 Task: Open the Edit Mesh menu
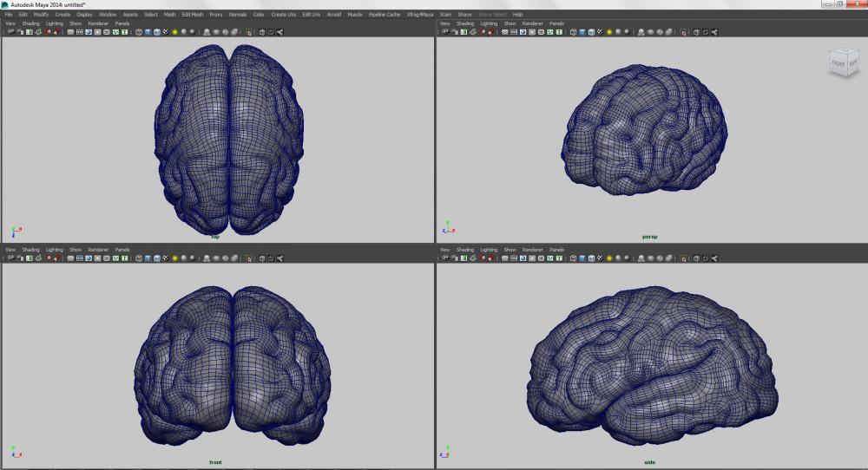click(x=191, y=15)
